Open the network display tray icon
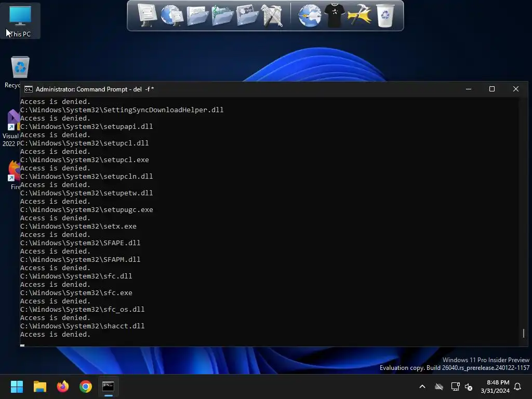Image resolution: width=532 pixels, height=399 pixels. [455, 387]
